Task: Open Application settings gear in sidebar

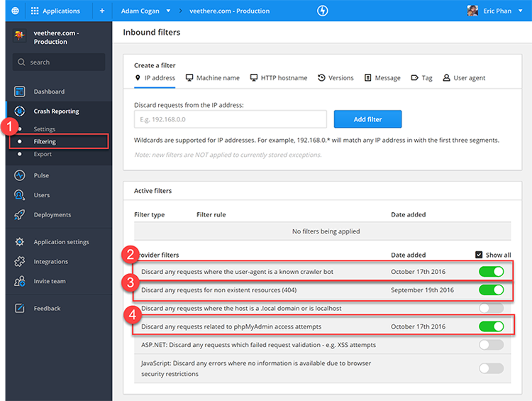Action: 20,242
